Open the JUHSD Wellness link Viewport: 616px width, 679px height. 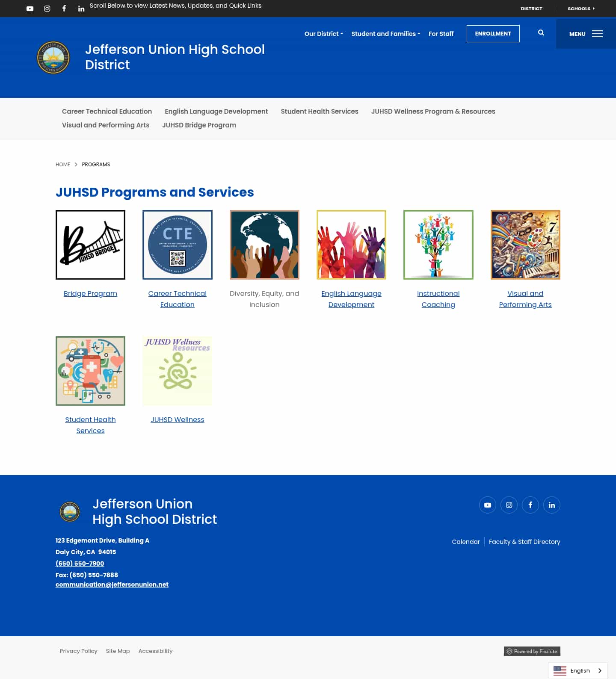click(x=178, y=419)
